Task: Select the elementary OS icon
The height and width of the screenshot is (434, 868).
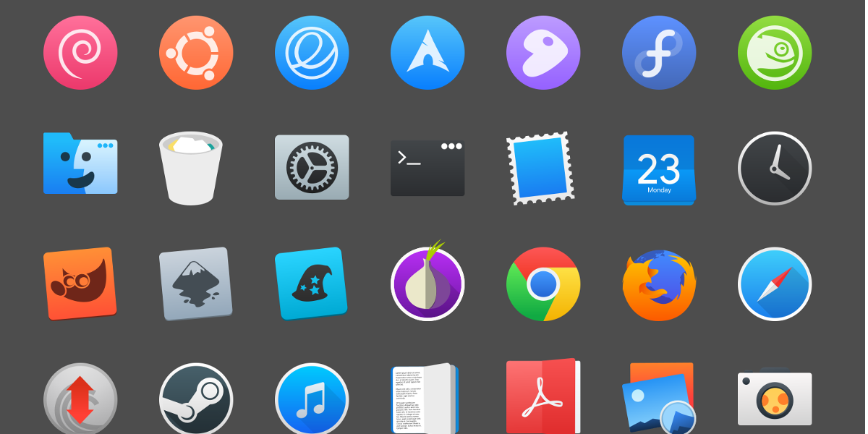Action: [x=312, y=53]
